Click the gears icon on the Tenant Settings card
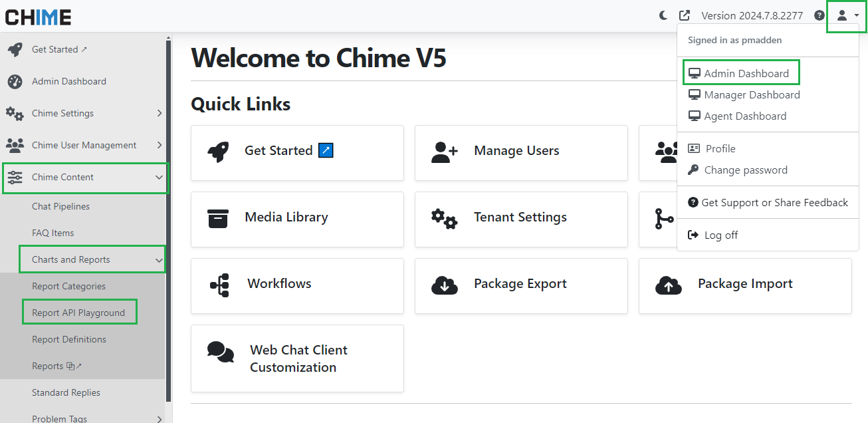The height and width of the screenshot is (423, 868). tap(444, 218)
